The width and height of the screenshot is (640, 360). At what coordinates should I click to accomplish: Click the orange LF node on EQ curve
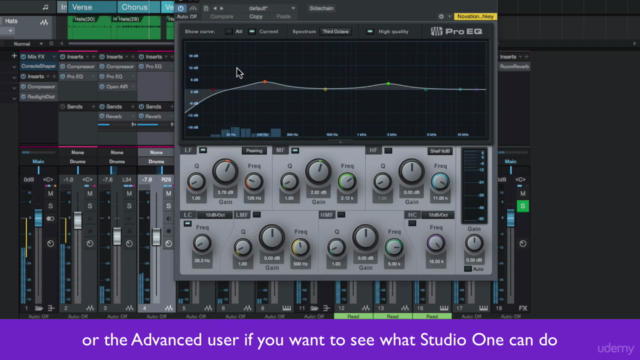265,82
